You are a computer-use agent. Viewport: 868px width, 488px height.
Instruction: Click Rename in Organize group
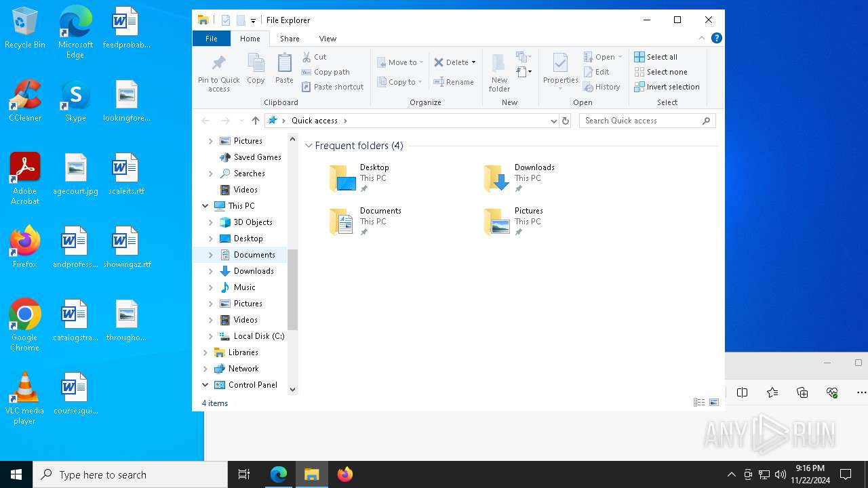[x=454, y=82]
